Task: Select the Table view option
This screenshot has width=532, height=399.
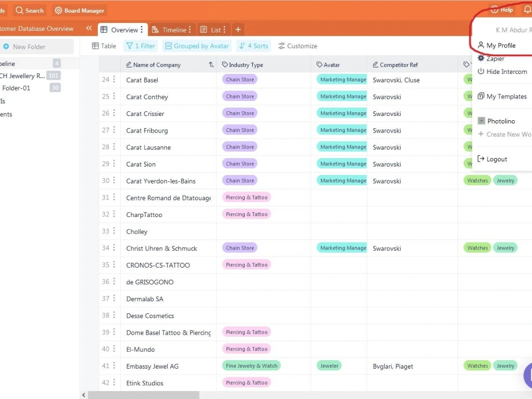Action: click(x=104, y=46)
